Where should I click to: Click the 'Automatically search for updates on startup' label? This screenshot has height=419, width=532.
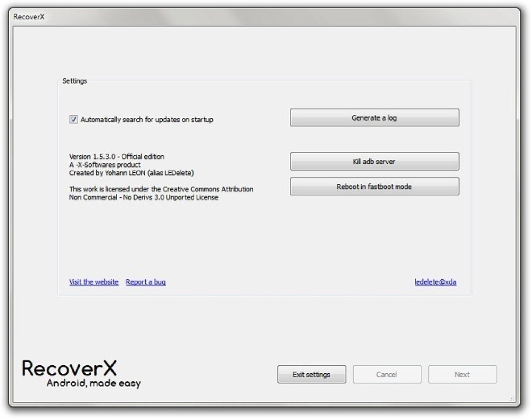pos(147,120)
